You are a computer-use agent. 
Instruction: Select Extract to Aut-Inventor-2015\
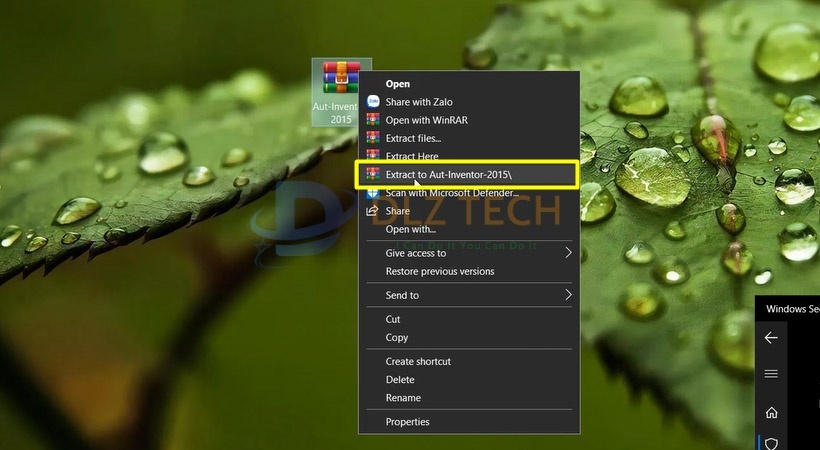468,174
